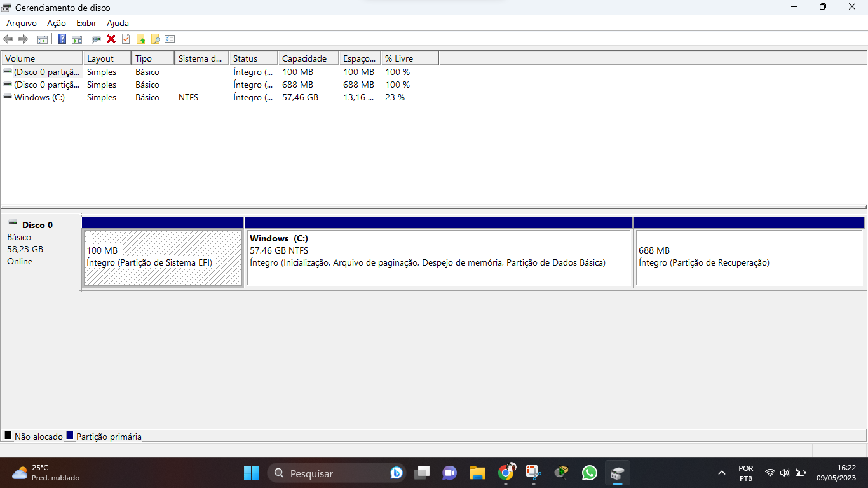Click the Forward arrow in toolbar
Viewport: 868px width, 488px height.
coord(23,39)
